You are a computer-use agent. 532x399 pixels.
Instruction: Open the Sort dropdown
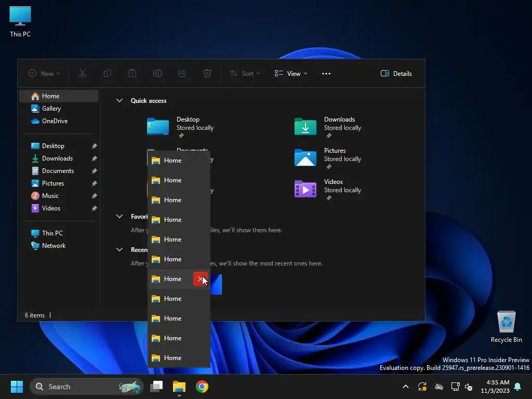tap(245, 74)
